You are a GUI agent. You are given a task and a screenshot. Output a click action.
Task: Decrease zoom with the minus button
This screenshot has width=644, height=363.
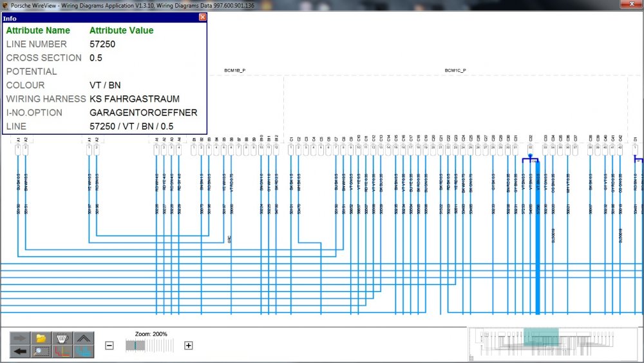(109, 346)
